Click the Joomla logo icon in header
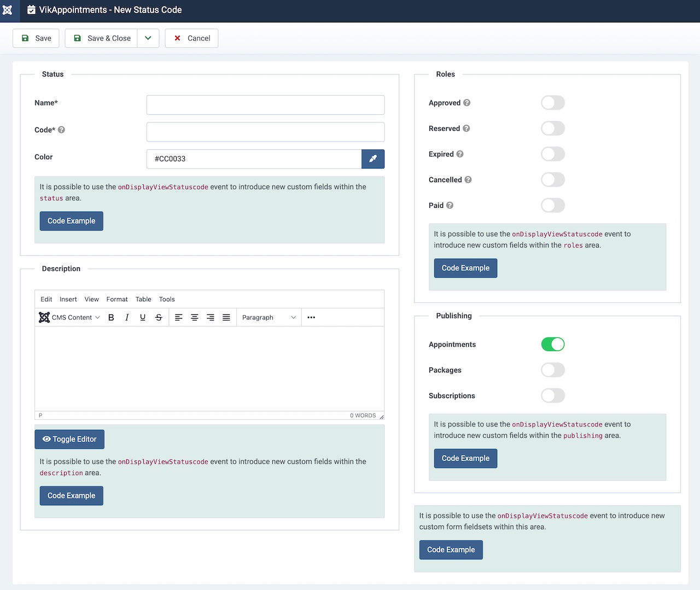 pyautogui.click(x=7, y=10)
